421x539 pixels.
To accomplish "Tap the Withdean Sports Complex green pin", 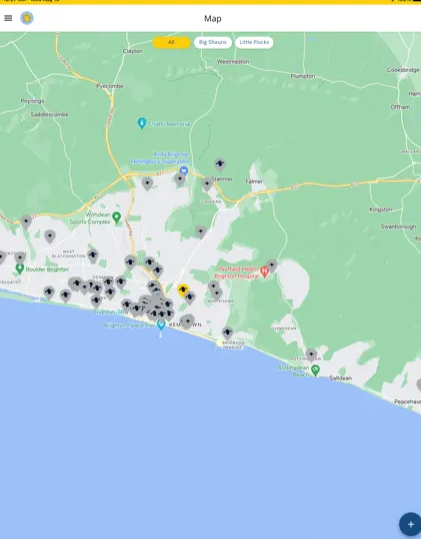I will tap(117, 217).
